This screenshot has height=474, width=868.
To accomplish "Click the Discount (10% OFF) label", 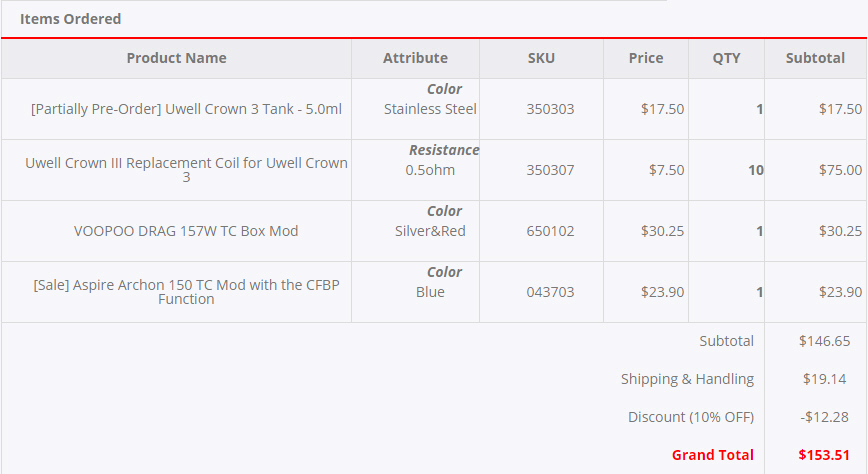I will 691,417.
